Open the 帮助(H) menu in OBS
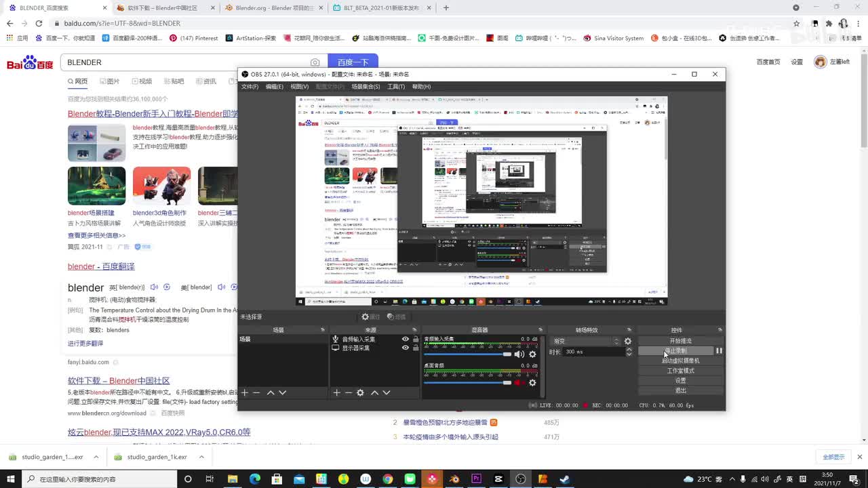The width and height of the screenshot is (868, 488). coord(421,87)
